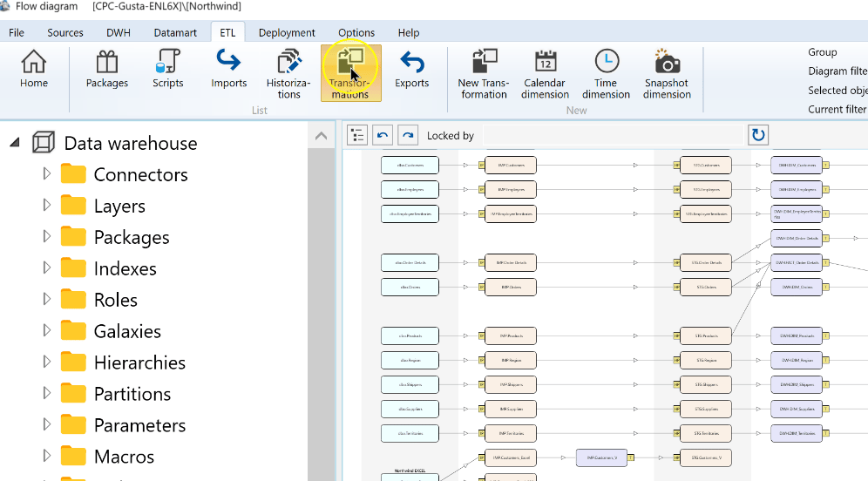Click the IP marker on IMP.Customers node
The width and height of the screenshot is (868, 481).
point(482,165)
